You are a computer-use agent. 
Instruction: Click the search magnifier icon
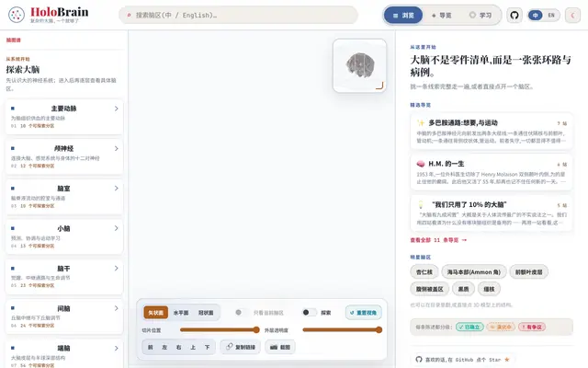tap(129, 16)
